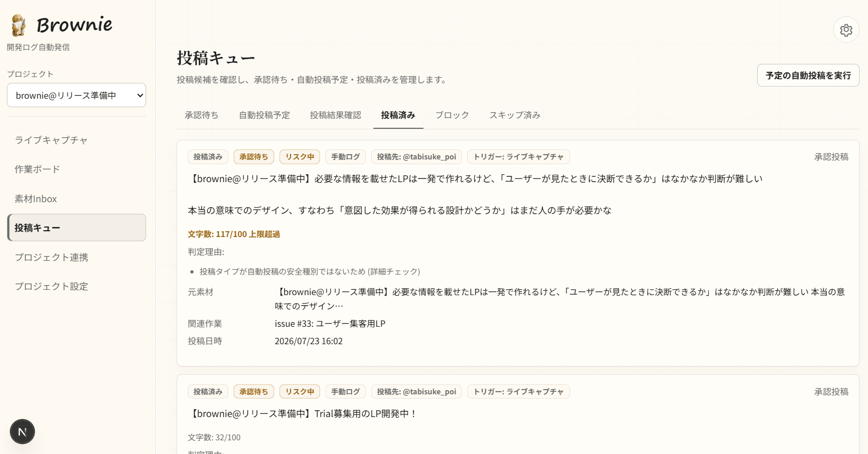Click 文字数: 117/100 上限超過 warning text

234,234
